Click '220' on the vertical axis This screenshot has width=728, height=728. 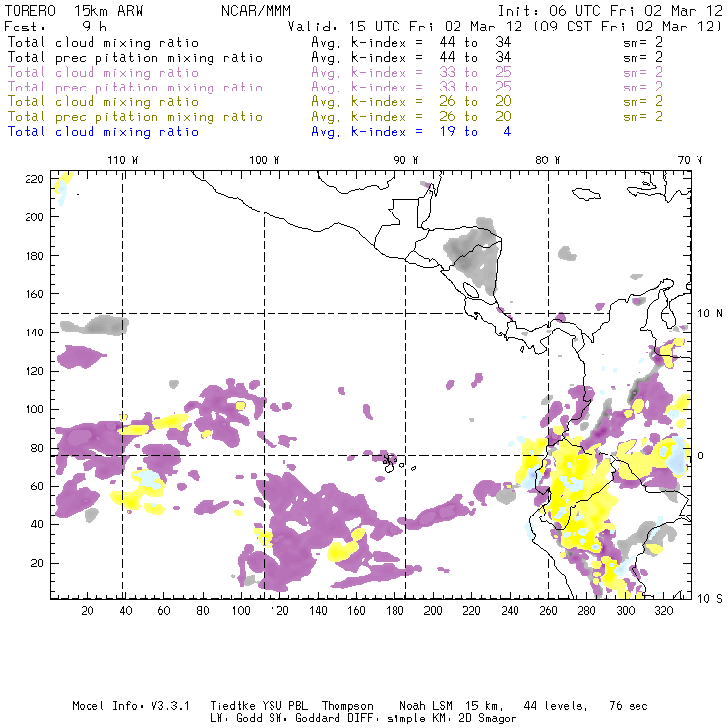pos(34,179)
